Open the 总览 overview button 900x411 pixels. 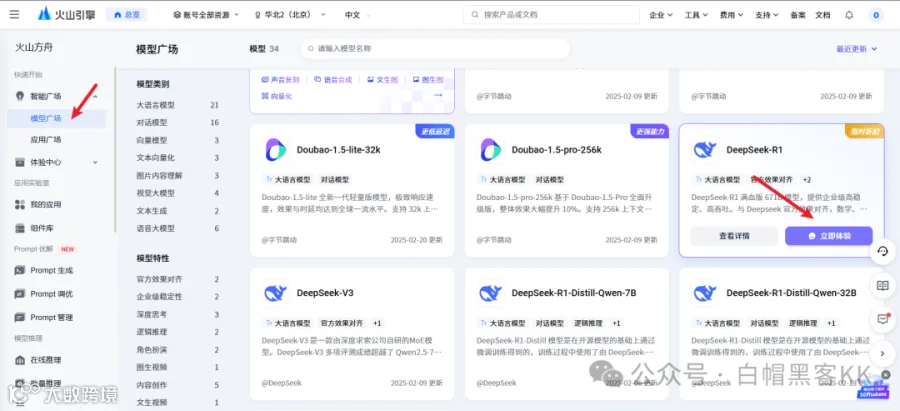(126, 15)
